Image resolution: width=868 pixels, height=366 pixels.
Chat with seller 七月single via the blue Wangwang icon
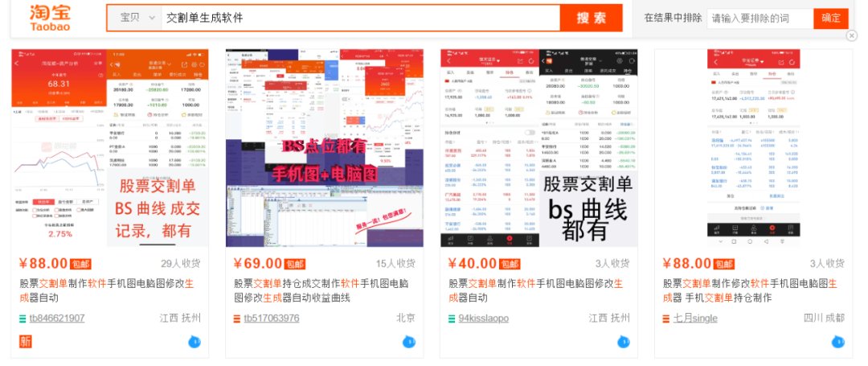pyautogui.click(x=837, y=342)
